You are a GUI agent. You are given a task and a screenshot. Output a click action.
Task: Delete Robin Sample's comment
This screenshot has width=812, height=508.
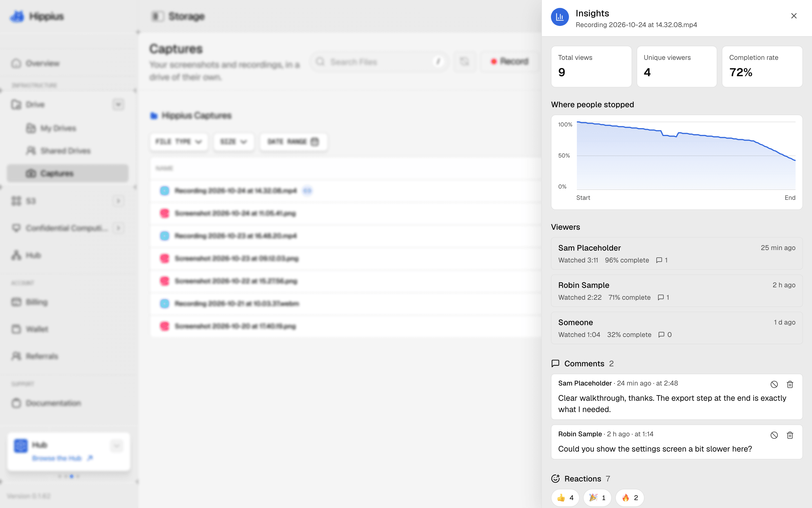[x=790, y=435]
